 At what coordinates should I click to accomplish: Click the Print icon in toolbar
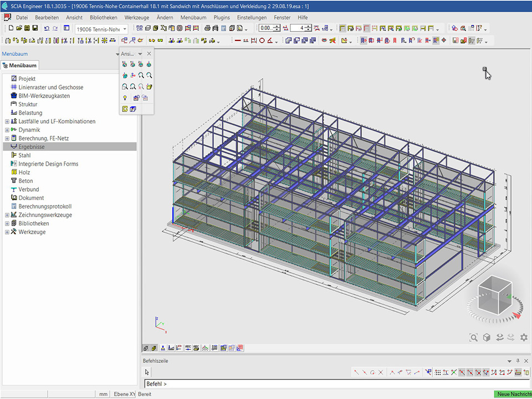(x=207, y=28)
